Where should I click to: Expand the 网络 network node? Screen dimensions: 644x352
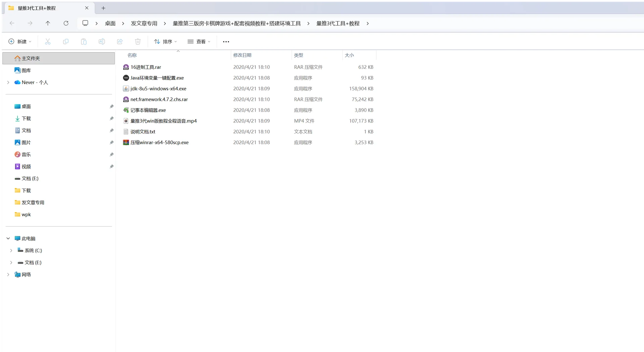tap(8, 275)
